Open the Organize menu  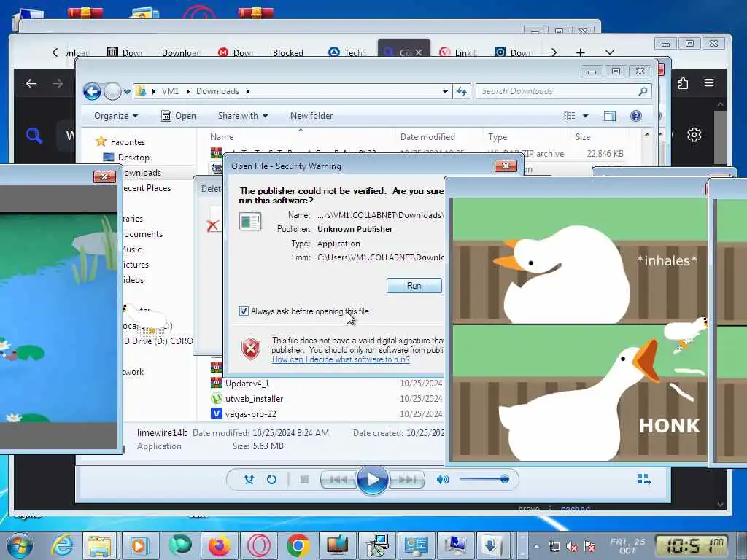pyautogui.click(x=116, y=116)
